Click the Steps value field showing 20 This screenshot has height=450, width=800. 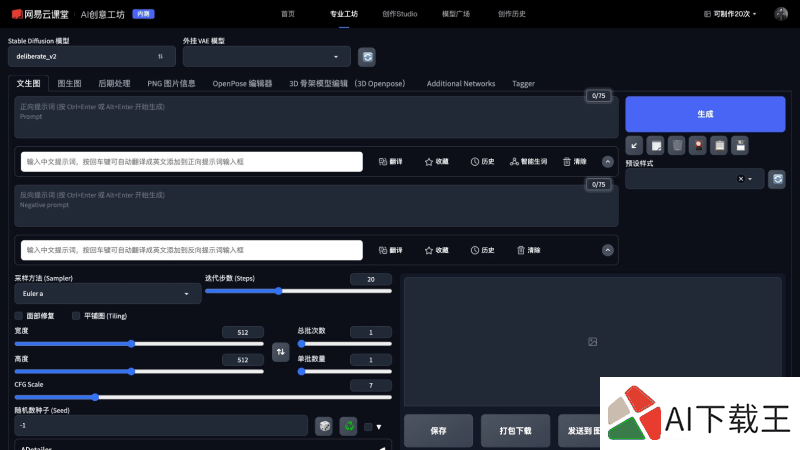pyautogui.click(x=371, y=279)
